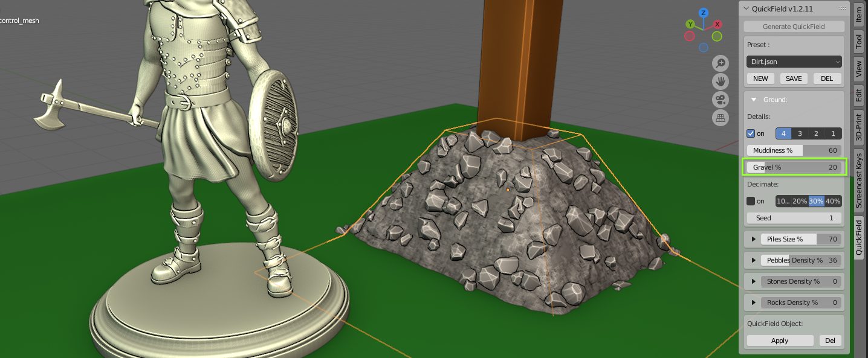Enable the Decimate on checkbox

tap(751, 201)
